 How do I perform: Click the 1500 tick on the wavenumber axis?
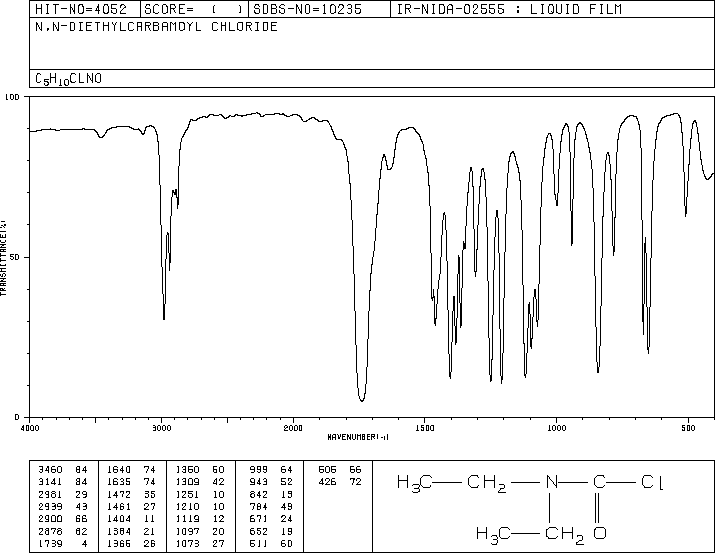(425, 428)
